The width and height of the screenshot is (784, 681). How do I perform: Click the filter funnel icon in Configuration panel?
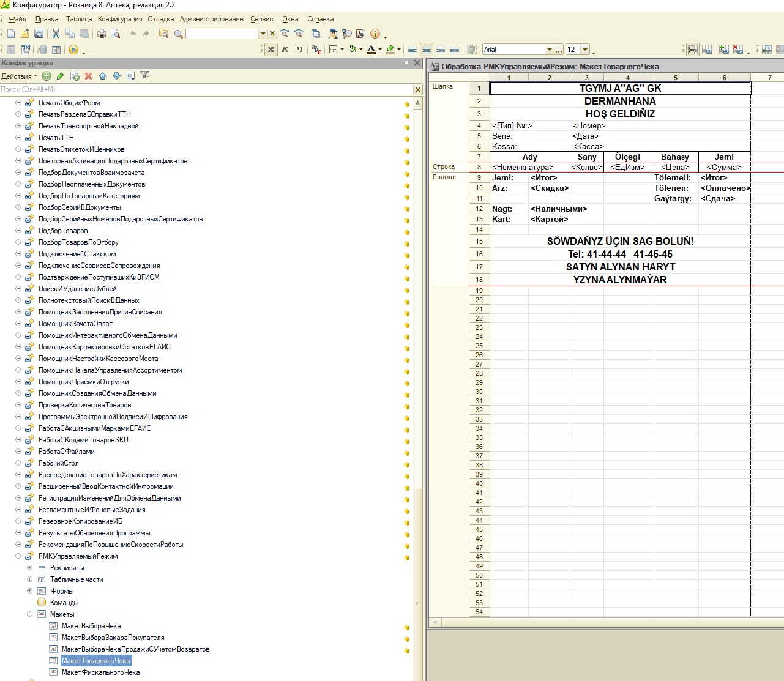tap(145, 76)
